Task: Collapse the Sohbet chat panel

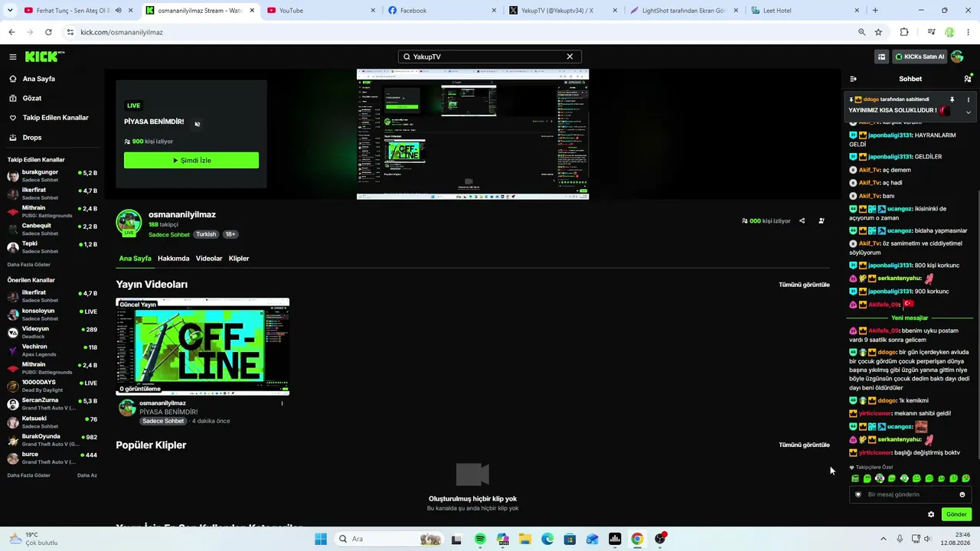Action: pyautogui.click(x=854, y=79)
